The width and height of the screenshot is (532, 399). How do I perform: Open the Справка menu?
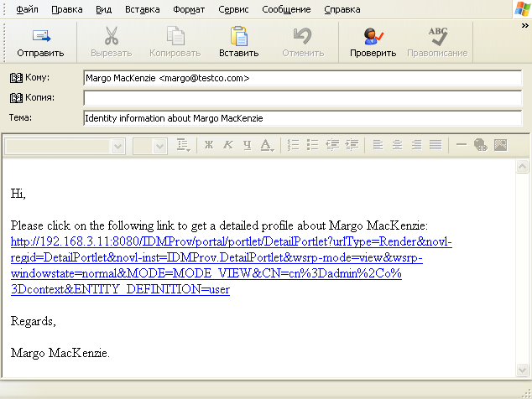click(342, 9)
